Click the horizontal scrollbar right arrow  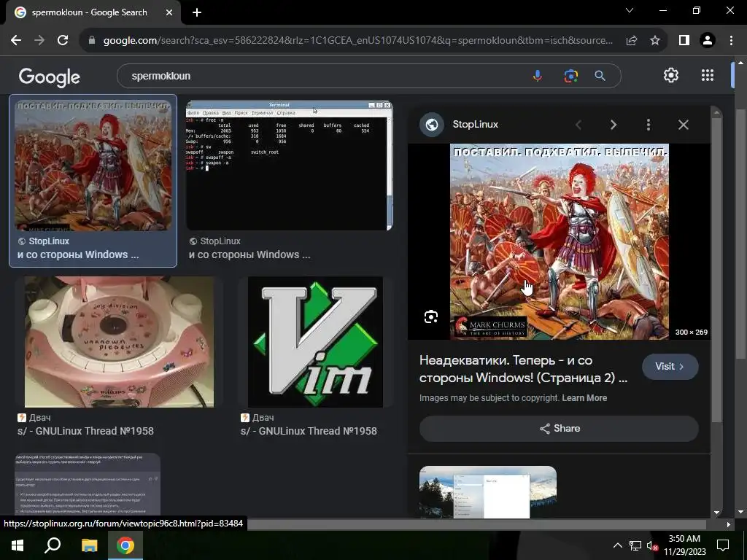[729, 525]
